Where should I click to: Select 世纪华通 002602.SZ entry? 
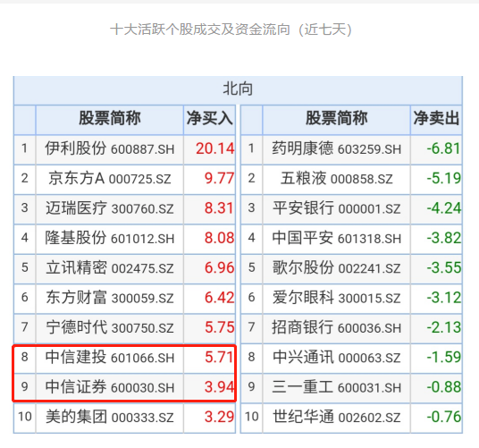tap(337, 417)
